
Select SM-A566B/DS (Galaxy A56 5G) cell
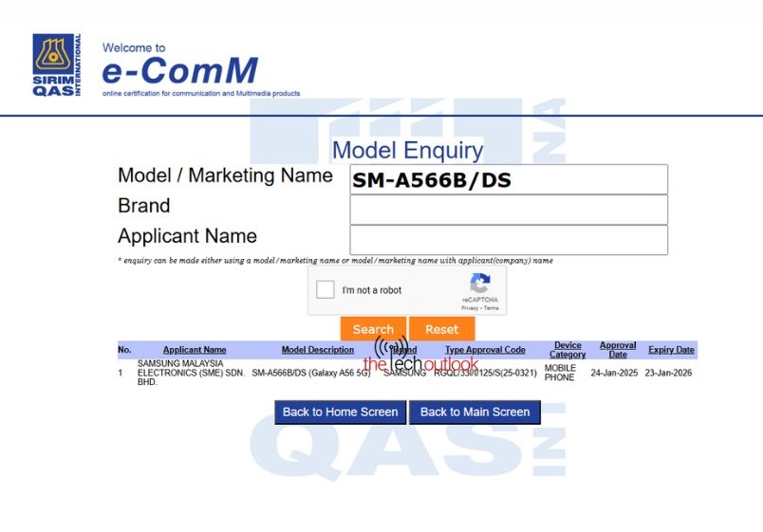point(311,373)
